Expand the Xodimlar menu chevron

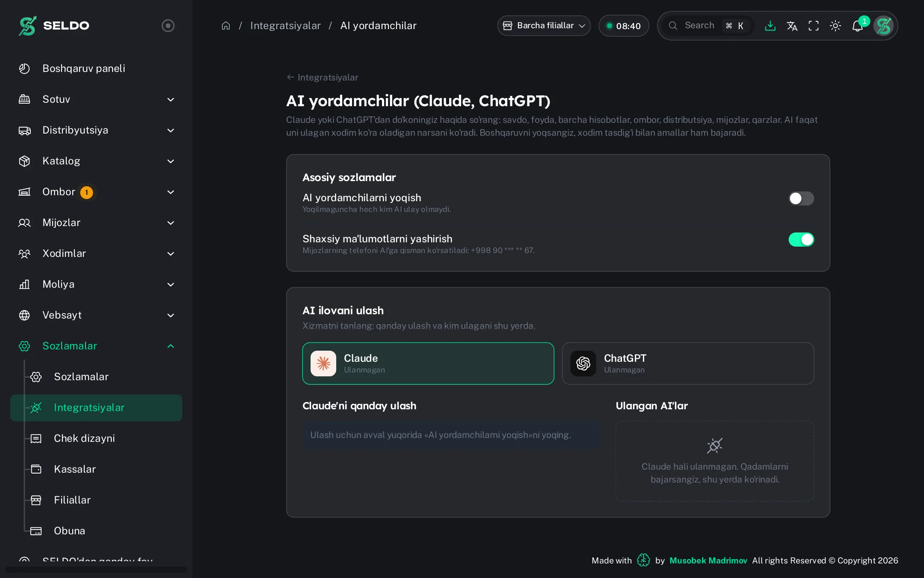pos(171,253)
